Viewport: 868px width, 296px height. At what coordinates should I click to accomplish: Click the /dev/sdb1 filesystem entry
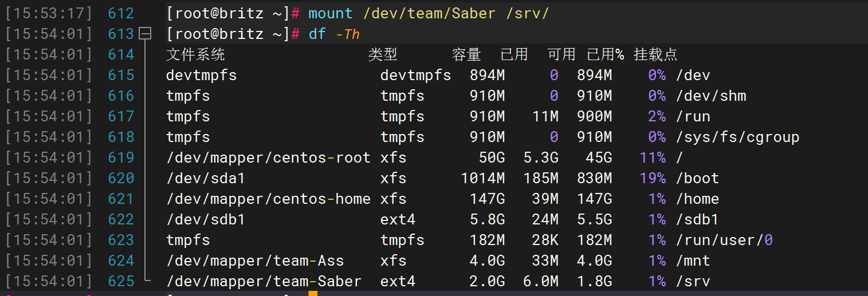click(x=206, y=219)
